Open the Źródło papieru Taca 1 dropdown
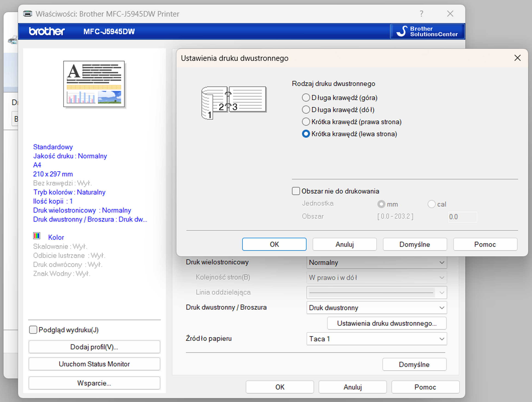 coord(376,339)
